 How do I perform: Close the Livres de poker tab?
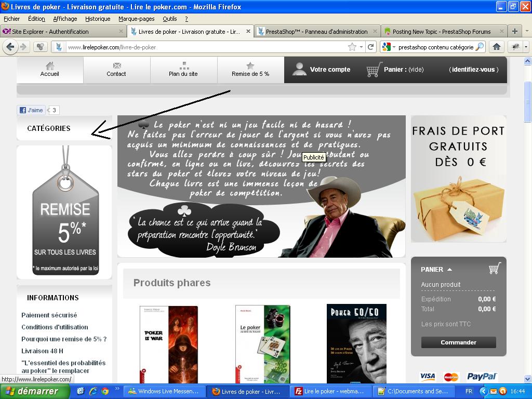coord(248,31)
